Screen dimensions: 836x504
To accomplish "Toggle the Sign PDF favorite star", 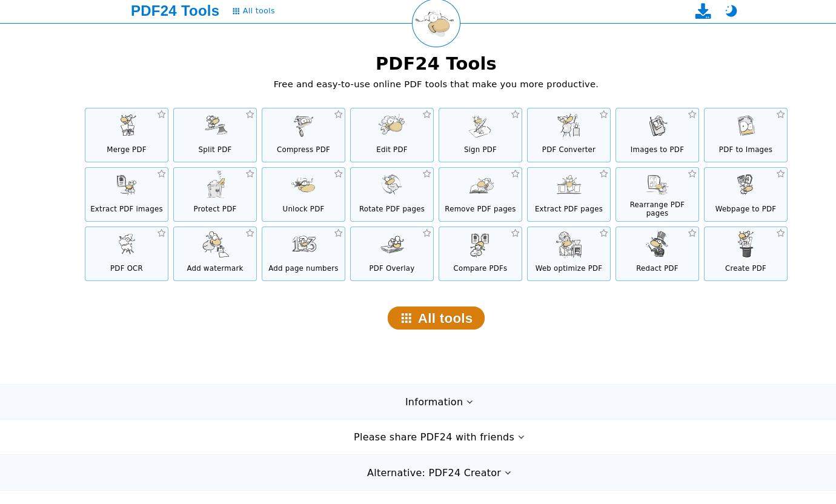I will point(515,114).
